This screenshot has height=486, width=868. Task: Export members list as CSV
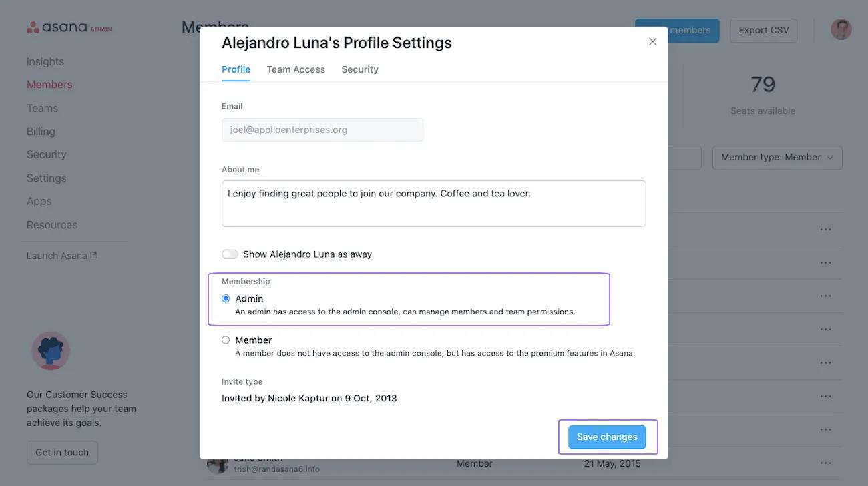pyautogui.click(x=763, y=30)
